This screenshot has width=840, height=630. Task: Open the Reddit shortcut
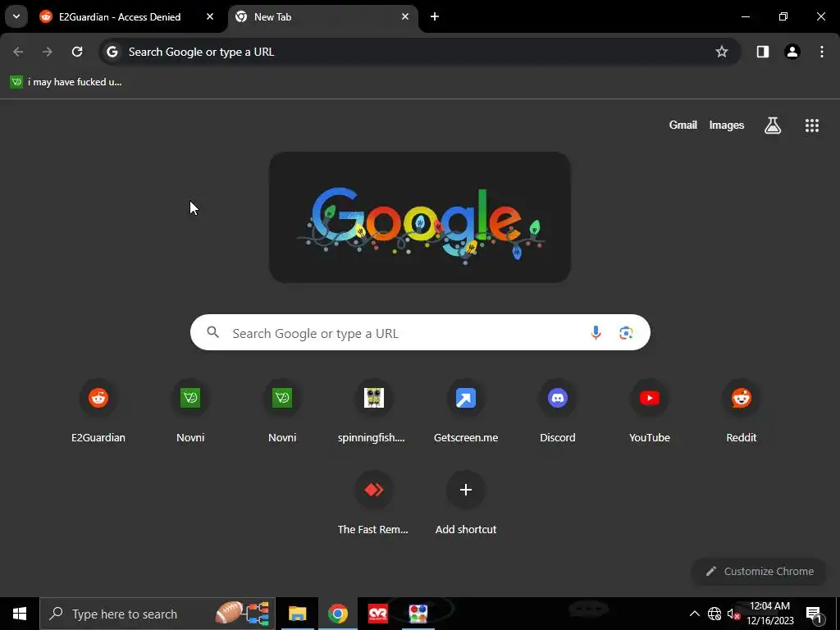coord(742,412)
